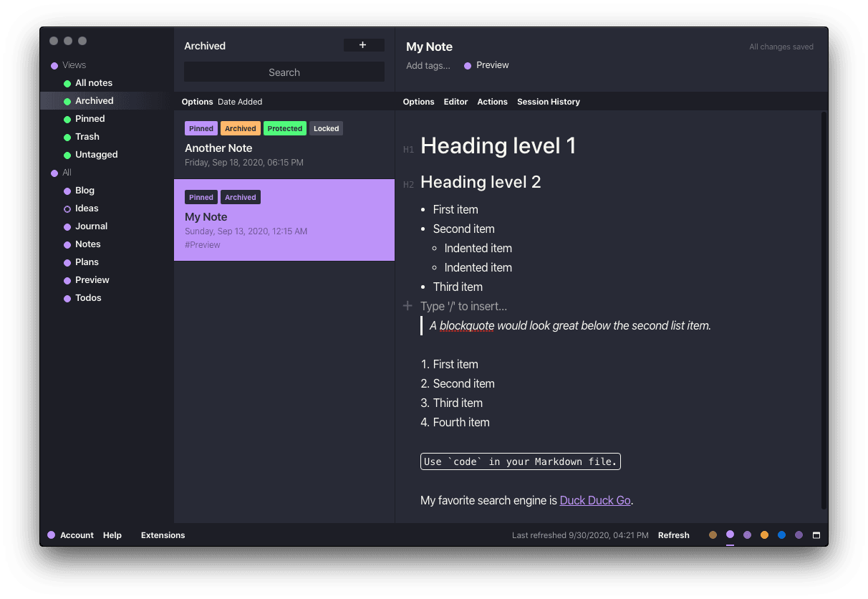Viewport: 868px width, 599px height.
Task: Click the hollow circle icon beside the Ideas tag
Action: (x=67, y=209)
